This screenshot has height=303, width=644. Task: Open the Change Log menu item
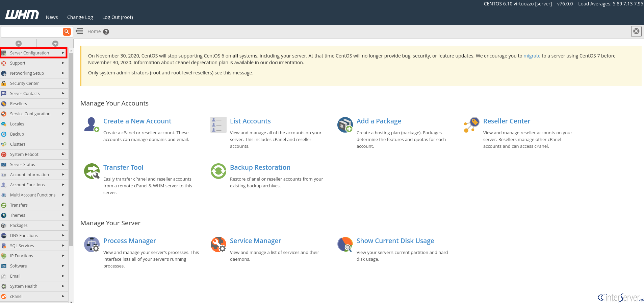[x=80, y=17]
